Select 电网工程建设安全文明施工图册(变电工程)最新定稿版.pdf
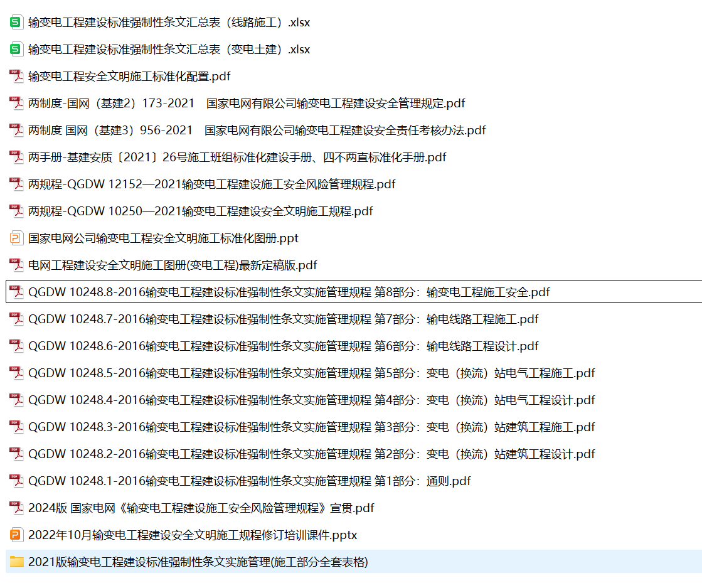Screen dimensions: 702x588 [173, 265]
